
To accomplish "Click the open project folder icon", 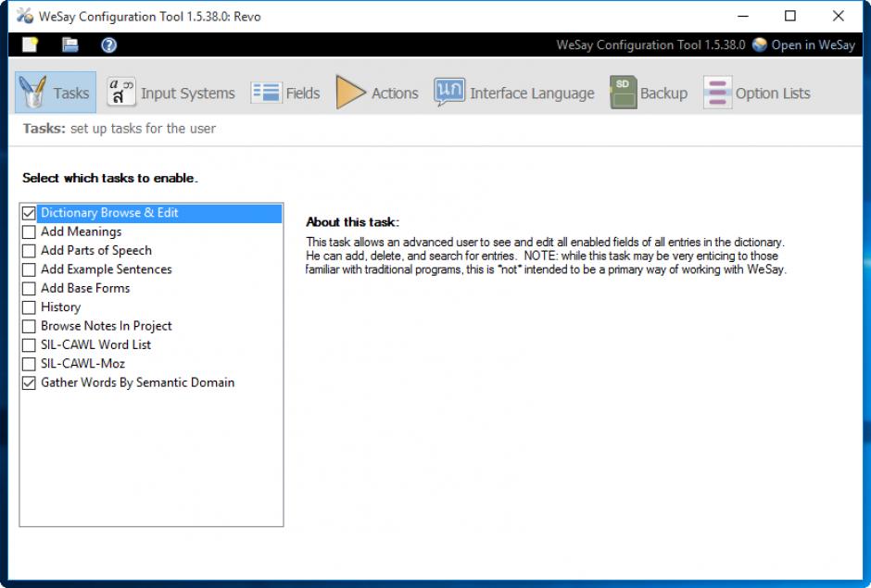I will click(x=69, y=44).
